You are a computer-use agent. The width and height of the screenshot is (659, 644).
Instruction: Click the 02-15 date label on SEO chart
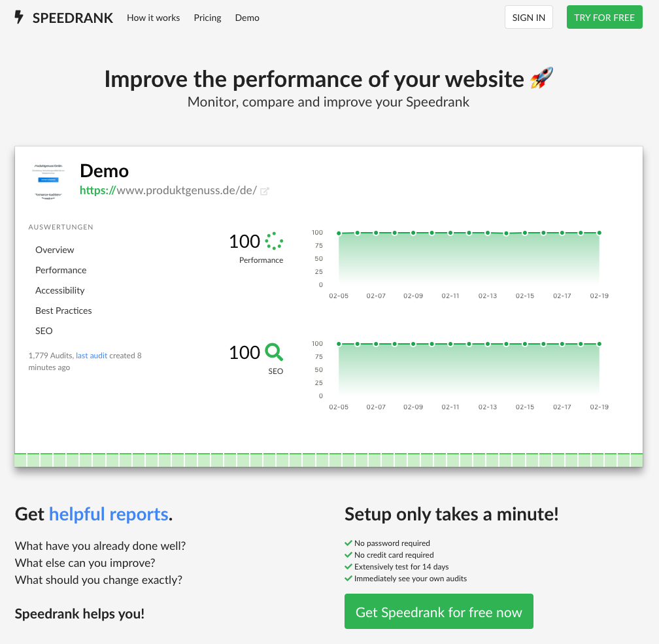click(x=525, y=407)
